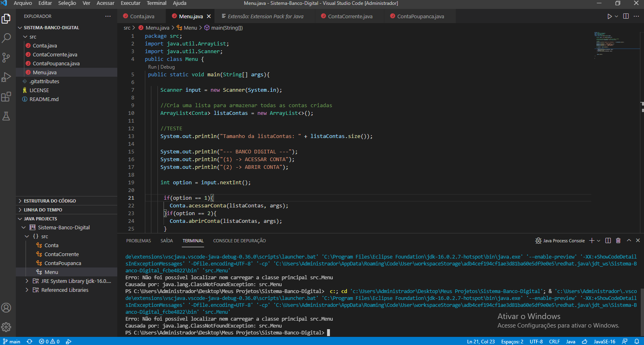Collapse Sistema-Banco-Digital project node

(x=24, y=227)
